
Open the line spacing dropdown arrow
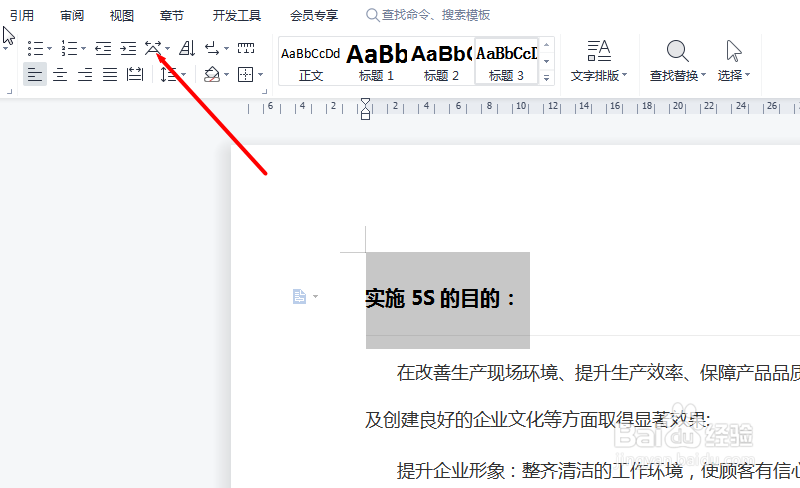pyautogui.click(x=184, y=75)
